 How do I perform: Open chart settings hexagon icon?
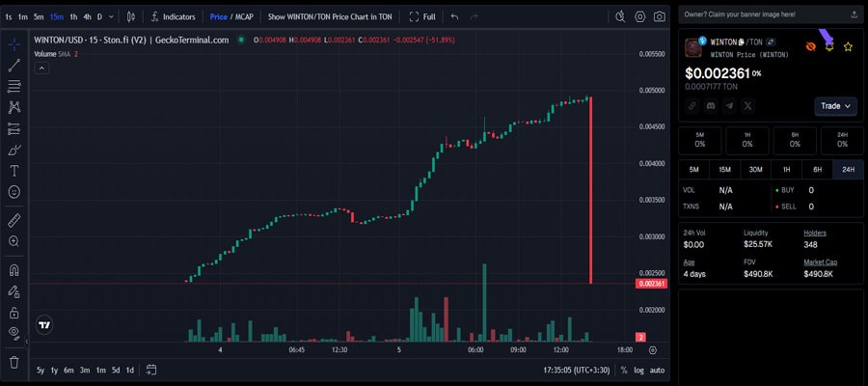(x=640, y=16)
